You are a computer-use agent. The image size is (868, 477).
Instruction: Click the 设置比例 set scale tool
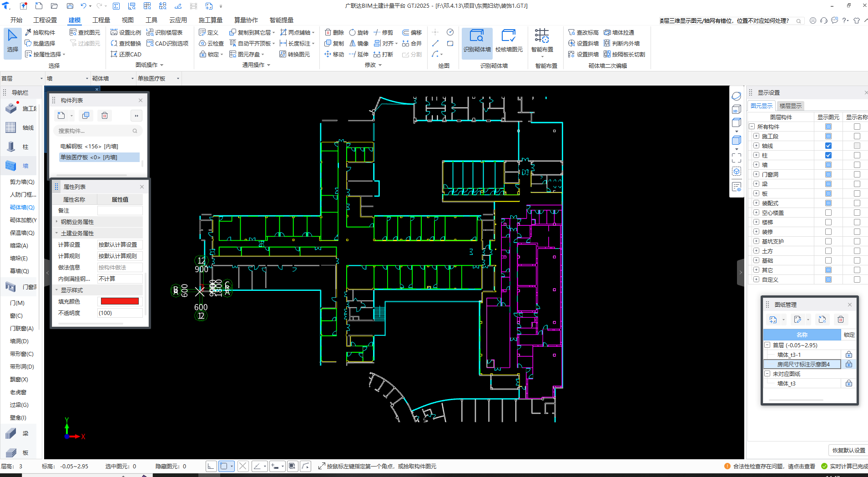click(x=126, y=32)
